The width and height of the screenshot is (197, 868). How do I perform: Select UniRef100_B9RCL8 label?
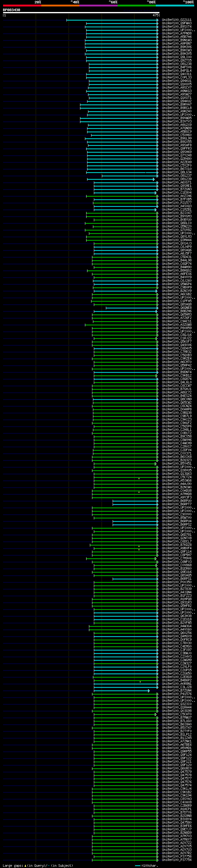(x=176, y=108)
